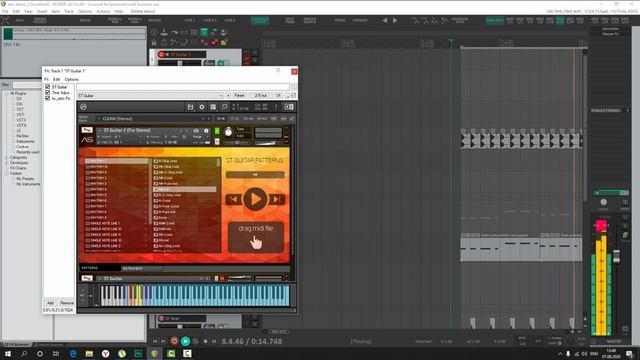The image size is (640, 360).
Task: Expand Folders in FX browser
Action: pyautogui.click(x=7, y=173)
